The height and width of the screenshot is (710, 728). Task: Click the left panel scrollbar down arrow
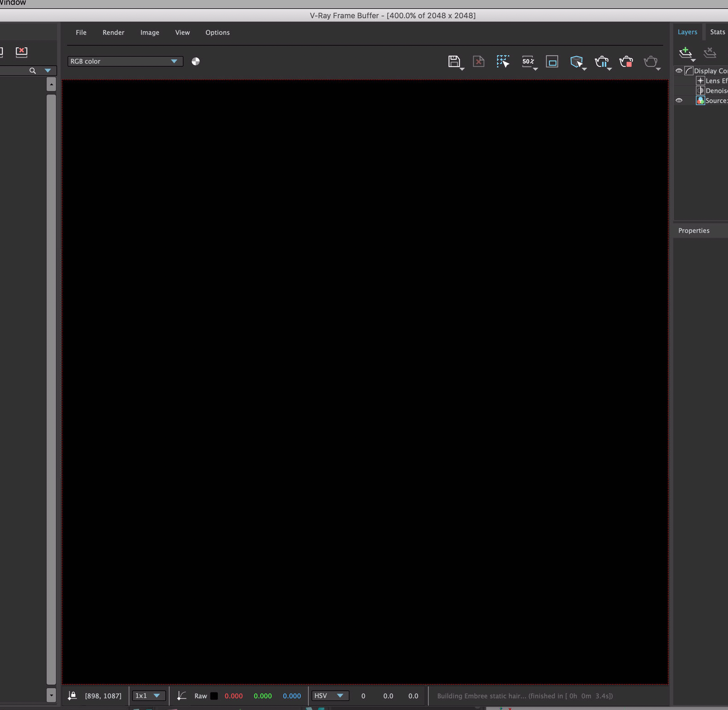(x=51, y=695)
